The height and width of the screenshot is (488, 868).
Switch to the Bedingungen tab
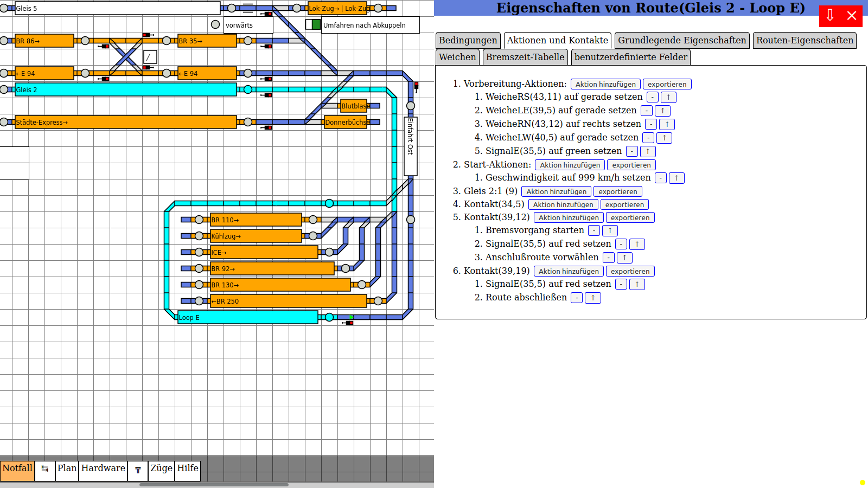point(468,41)
